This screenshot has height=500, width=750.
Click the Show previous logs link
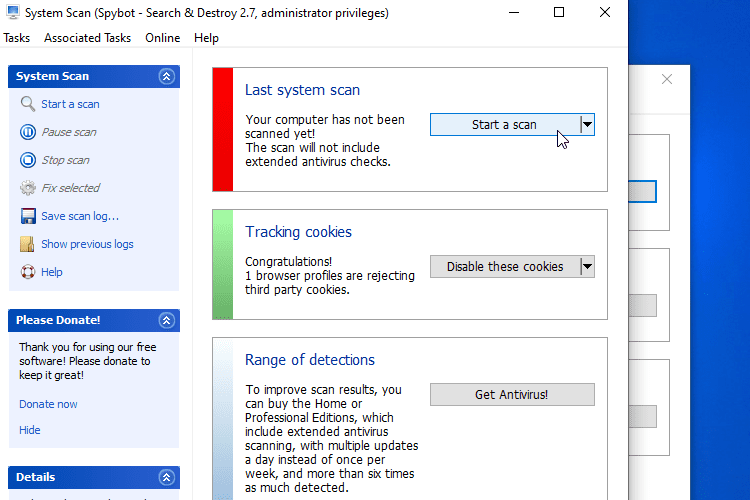pyautogui.click(x=87, y=244)
